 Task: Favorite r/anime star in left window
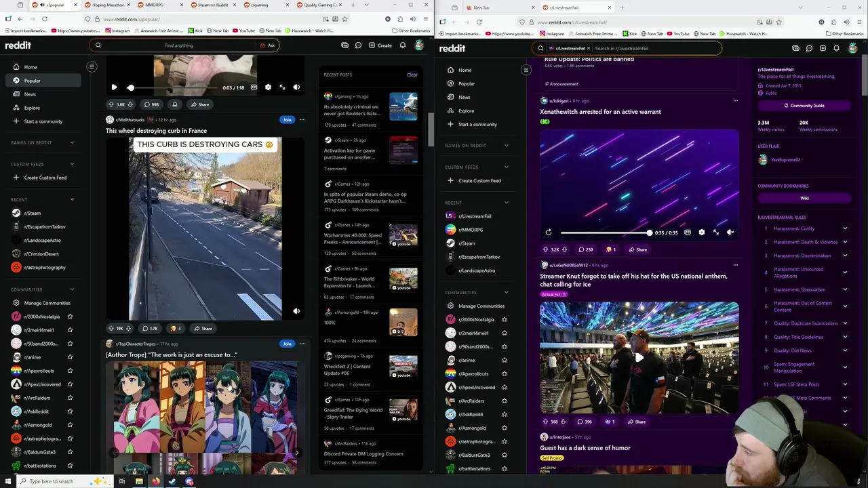70,357
